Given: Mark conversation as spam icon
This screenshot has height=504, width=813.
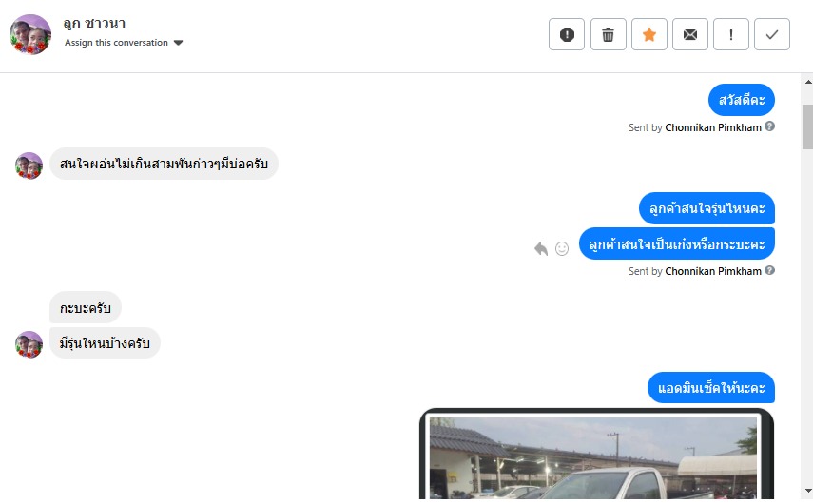Looking at the screenshot, I should click(x=567, y=34).
